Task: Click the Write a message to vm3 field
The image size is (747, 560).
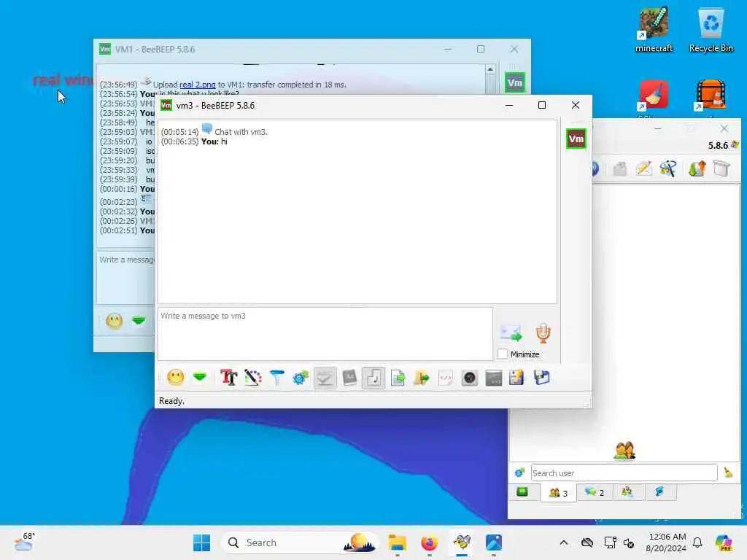Action: tap(325, 334)
